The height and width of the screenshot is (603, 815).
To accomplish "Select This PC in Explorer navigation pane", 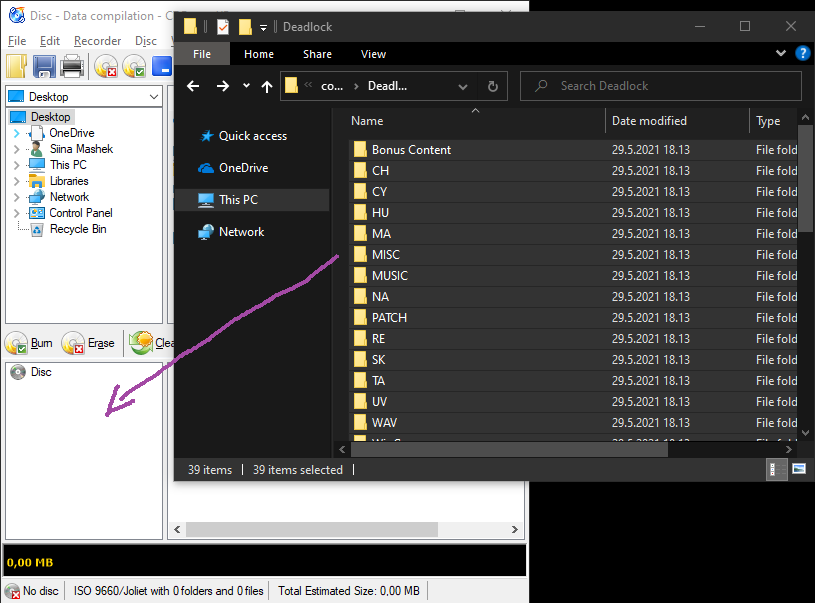I will pos(252,200).
